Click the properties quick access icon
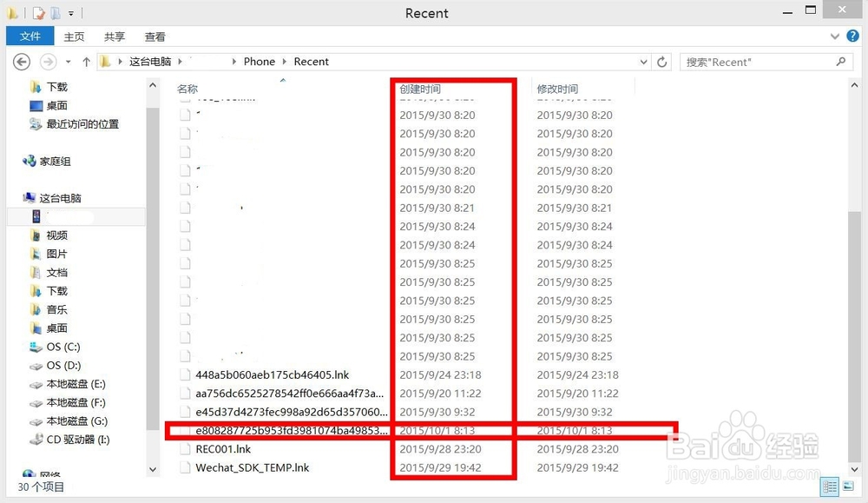This screenshot has width=868, height=503. click(x=38, y=13)
